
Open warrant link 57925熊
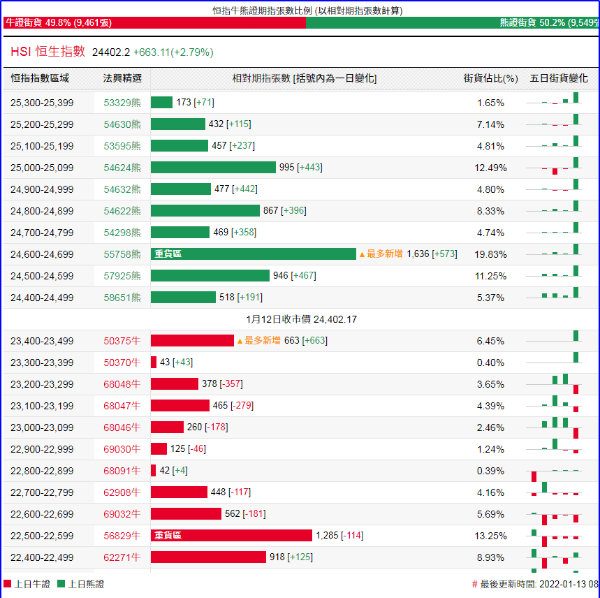tap(122, 276)
